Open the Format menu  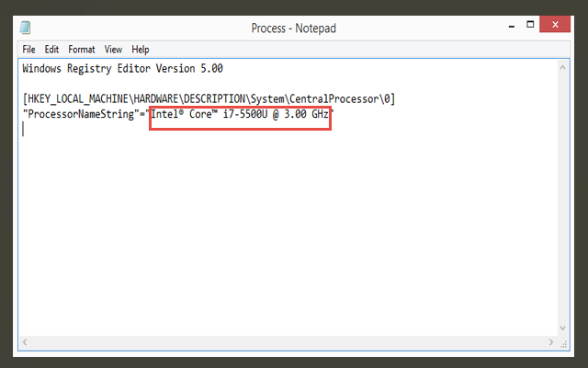[82, 50]
